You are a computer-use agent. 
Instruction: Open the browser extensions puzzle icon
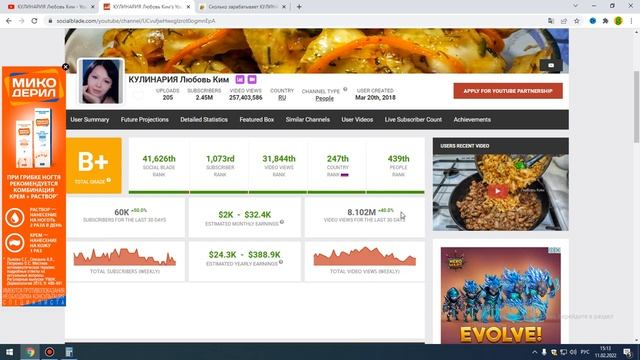[x=605, y=21]
